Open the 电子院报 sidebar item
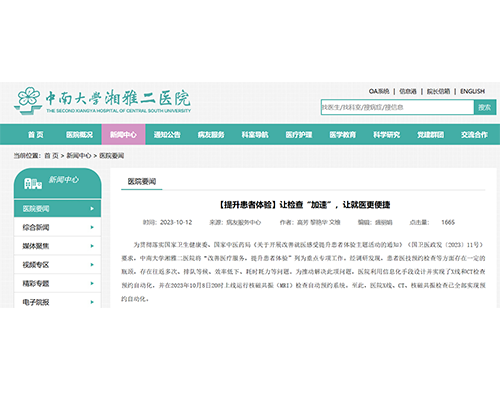 click(x=57, y=301)
